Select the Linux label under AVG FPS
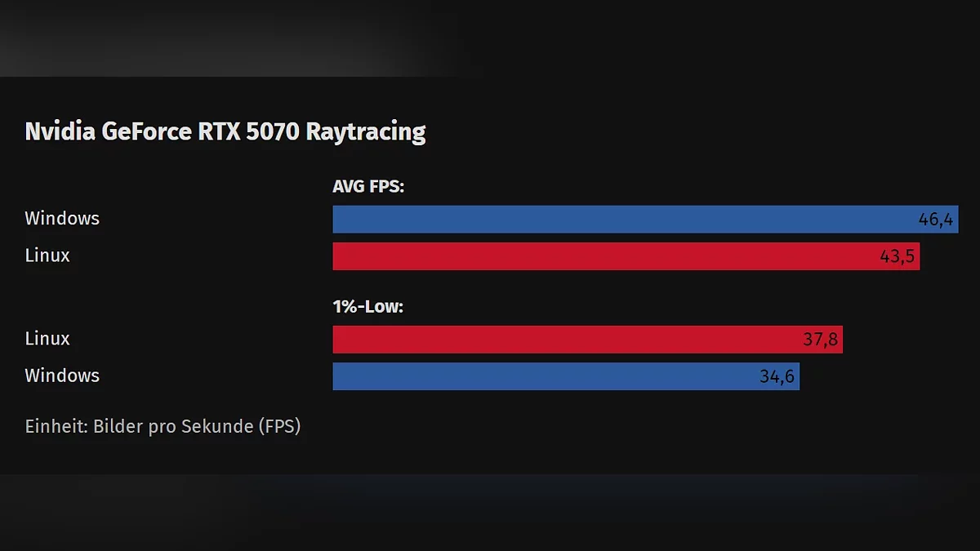This screenshot has width=980, height=551. [47, 256]
